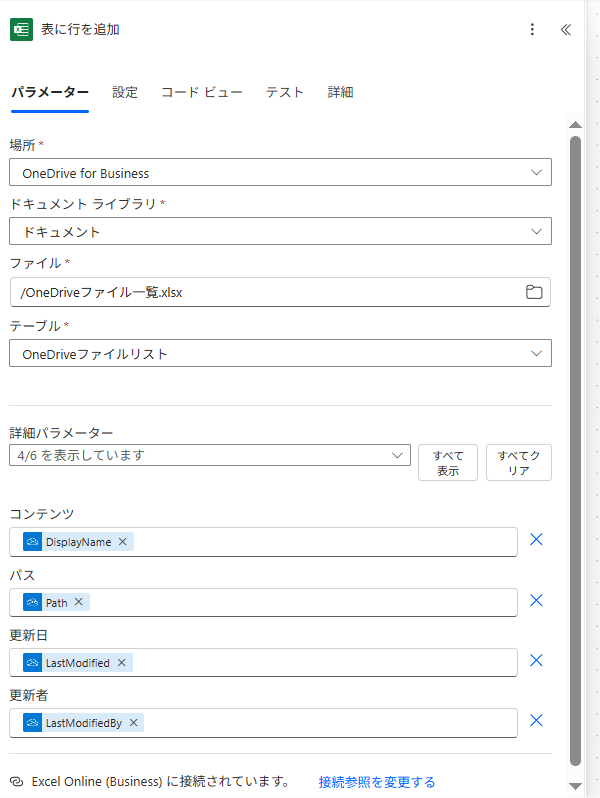Screen dimensions: 600x798
Task: Expand the 詳細パラメーター 4/6 dropdown
Action: click(210, 455)
